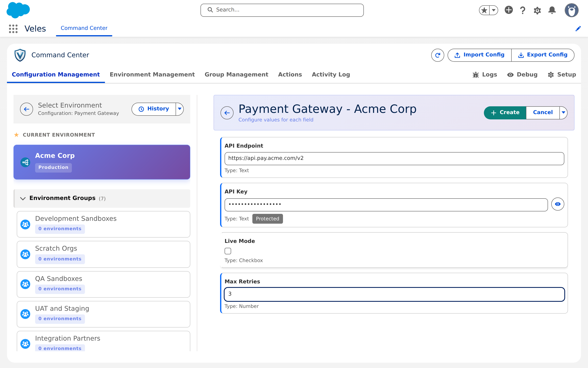The height and width of the screenshot is (368, 588).
Task: Enable the Live Mode checkbox
Action: [228, 251]
